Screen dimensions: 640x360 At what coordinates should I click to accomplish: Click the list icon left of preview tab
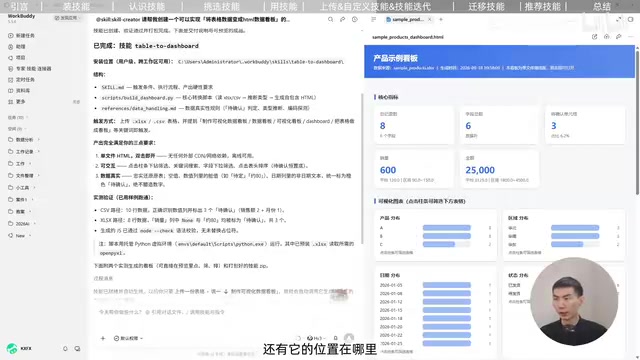tap(373, 19)
